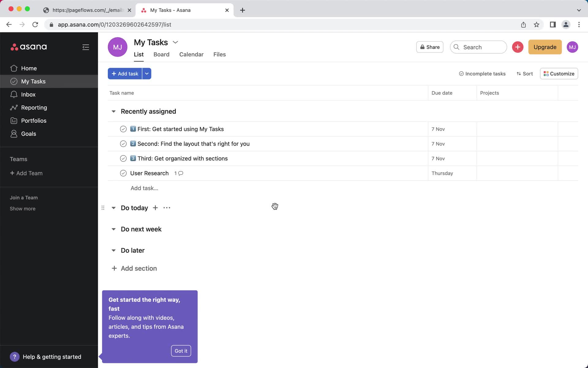Click the blue Add task button
The image size is (588, 368).
click(125, 74)
